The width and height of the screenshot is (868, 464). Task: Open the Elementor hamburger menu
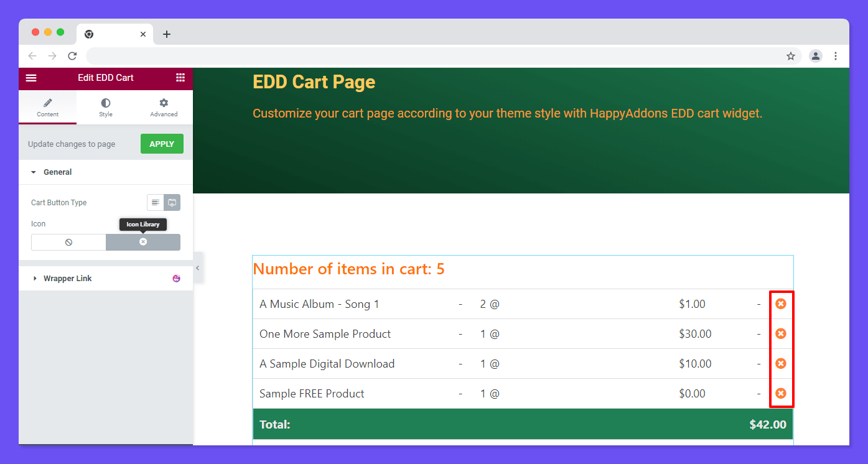(31, 78)
